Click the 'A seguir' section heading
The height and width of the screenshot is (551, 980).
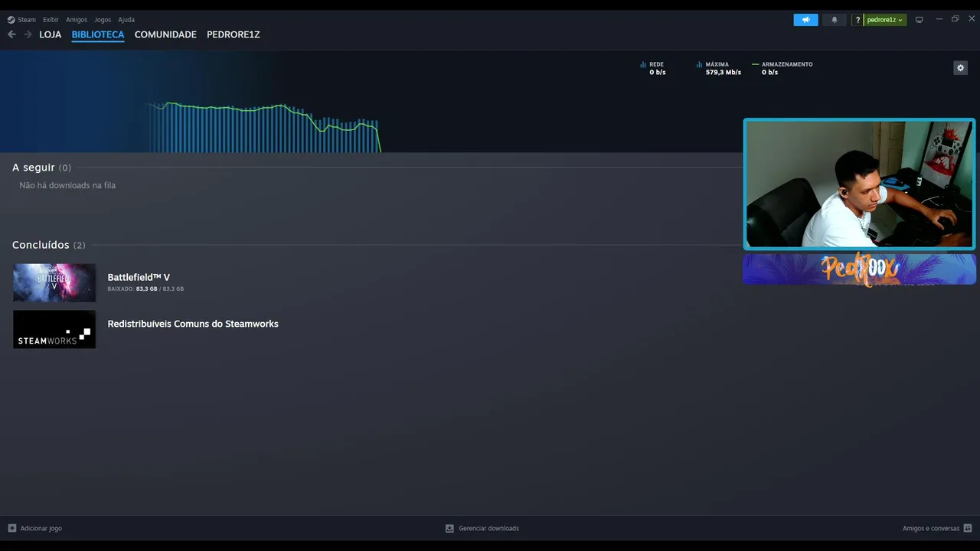41,168
